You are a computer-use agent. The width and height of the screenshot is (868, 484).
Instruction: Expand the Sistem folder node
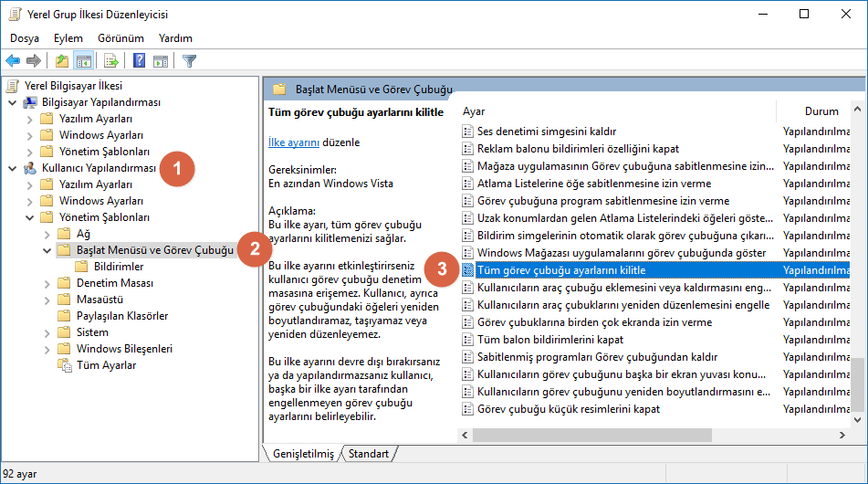click(x=47, y=332)
